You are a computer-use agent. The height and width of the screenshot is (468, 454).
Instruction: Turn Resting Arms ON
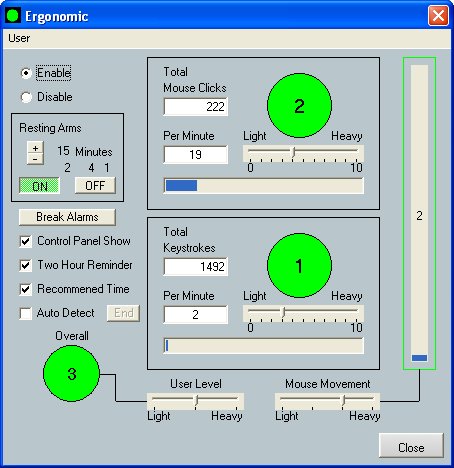[39, 186]
